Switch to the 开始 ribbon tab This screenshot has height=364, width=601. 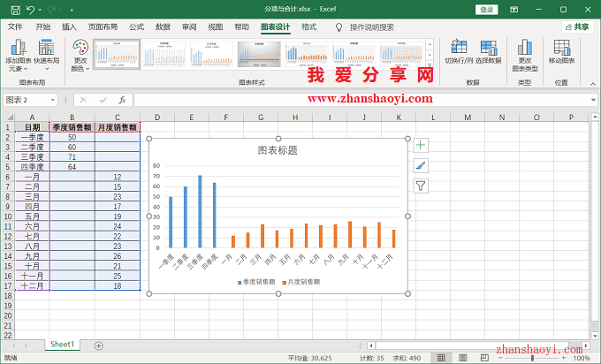point(43,27)
